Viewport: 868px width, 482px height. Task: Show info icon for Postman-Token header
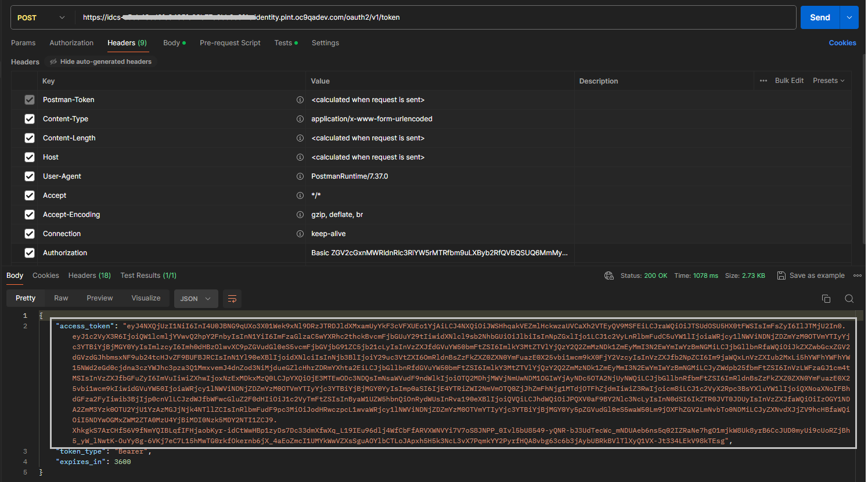pyautogui.click(x=300, y=100)
